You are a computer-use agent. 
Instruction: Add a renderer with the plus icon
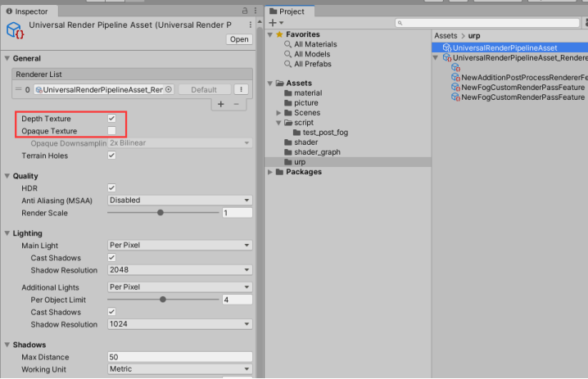pyautogui.click(x=221, y=104)
